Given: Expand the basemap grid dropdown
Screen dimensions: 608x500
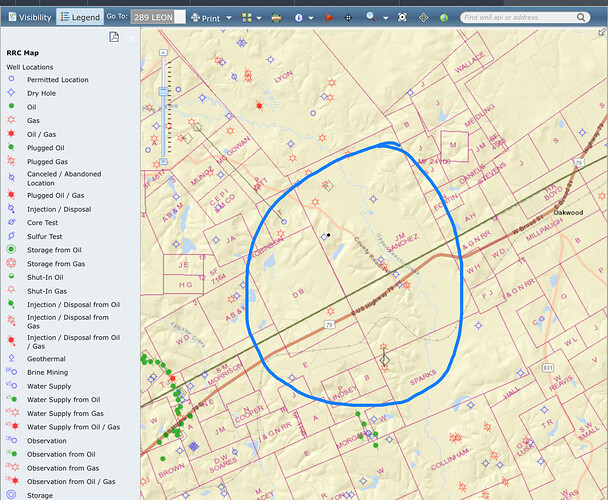Looking at the screenshot, I should click(x=250, y=17).
